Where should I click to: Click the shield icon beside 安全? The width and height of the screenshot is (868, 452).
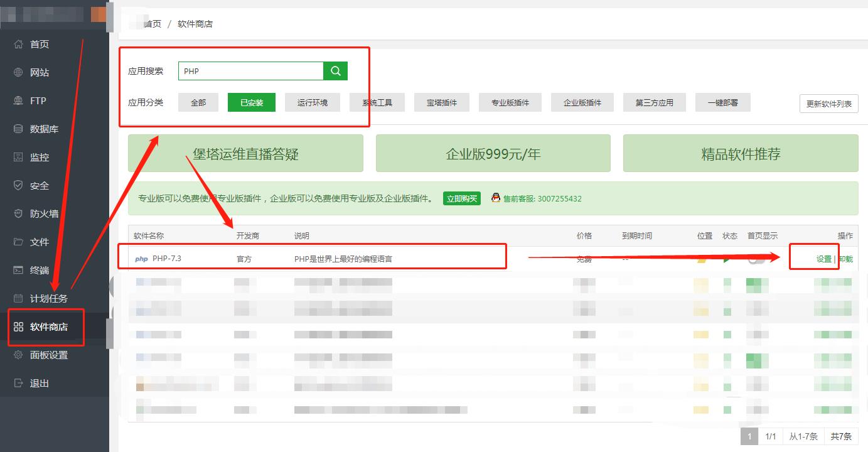(18, 185)
